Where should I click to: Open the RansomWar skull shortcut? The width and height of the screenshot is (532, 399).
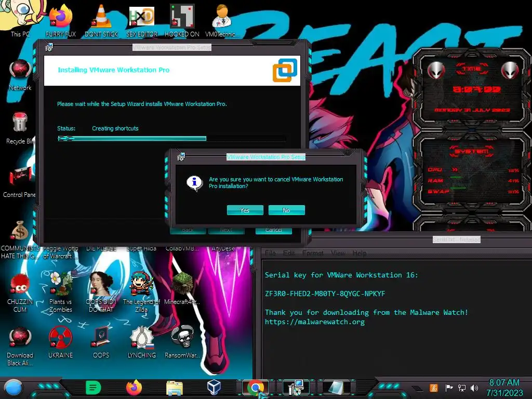182,343
